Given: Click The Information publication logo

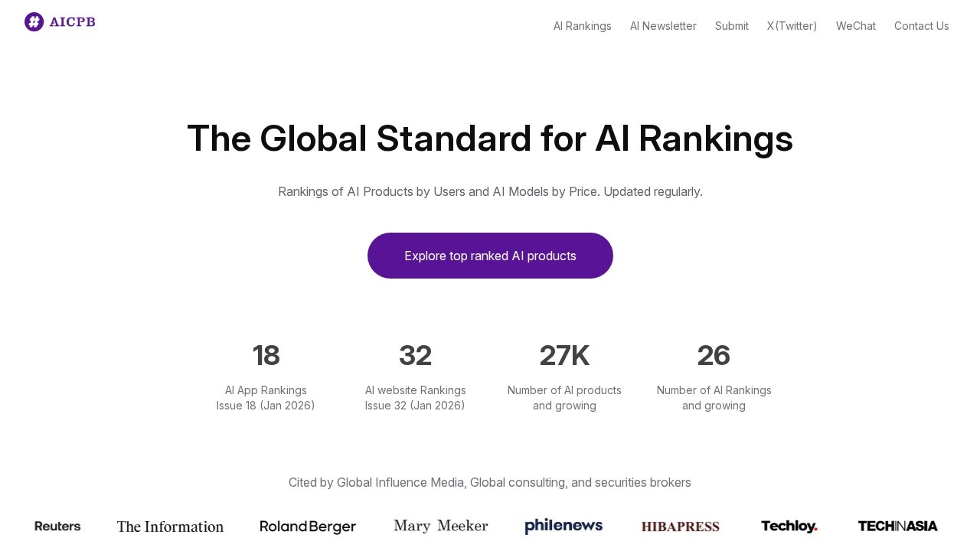Looking at the screenshot, I should [170, 527].
